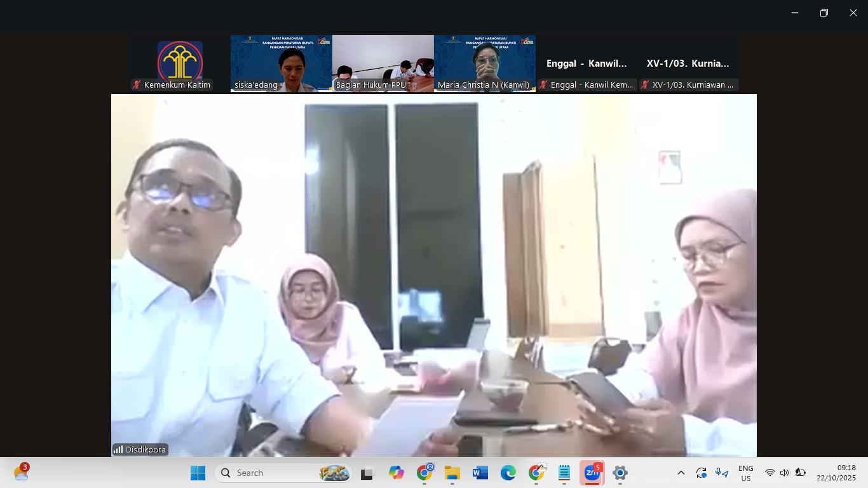Click the Bagian Hukum PPU video tile
Viewport: 868px width, 488px height.
pyautogui.click(x=383, y=64)
